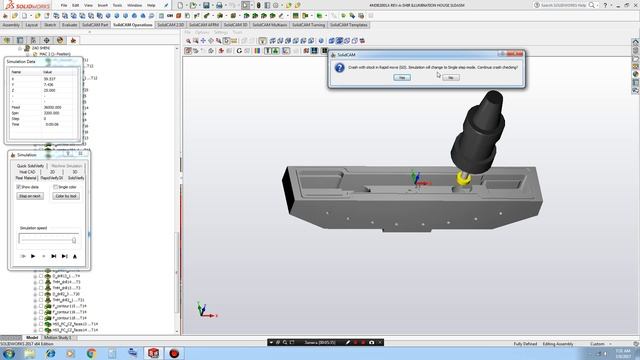Select the PropertyManager tab icon
Image resolution: width=640 pixels, height=360 pixels.
pyautogui.click(x=20, y=40)
